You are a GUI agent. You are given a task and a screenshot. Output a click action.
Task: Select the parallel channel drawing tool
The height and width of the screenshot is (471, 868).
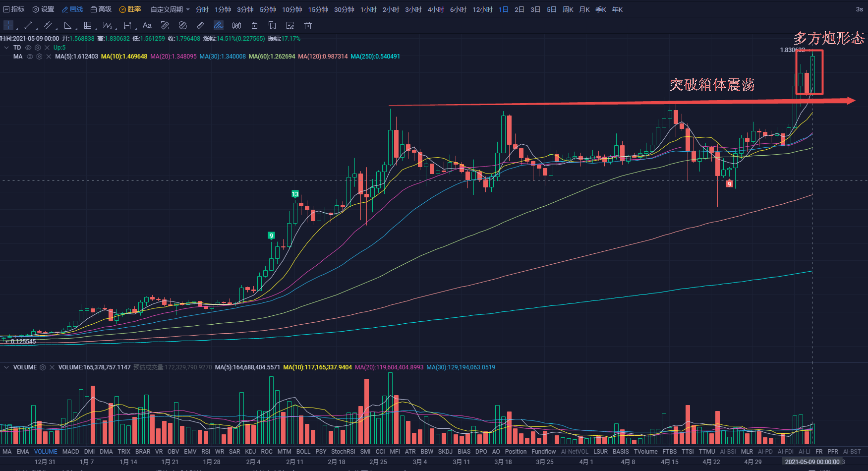point(48,25)
